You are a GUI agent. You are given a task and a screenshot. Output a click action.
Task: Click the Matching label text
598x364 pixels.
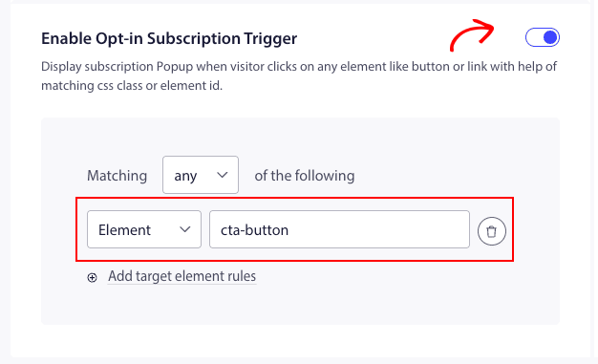117,176
